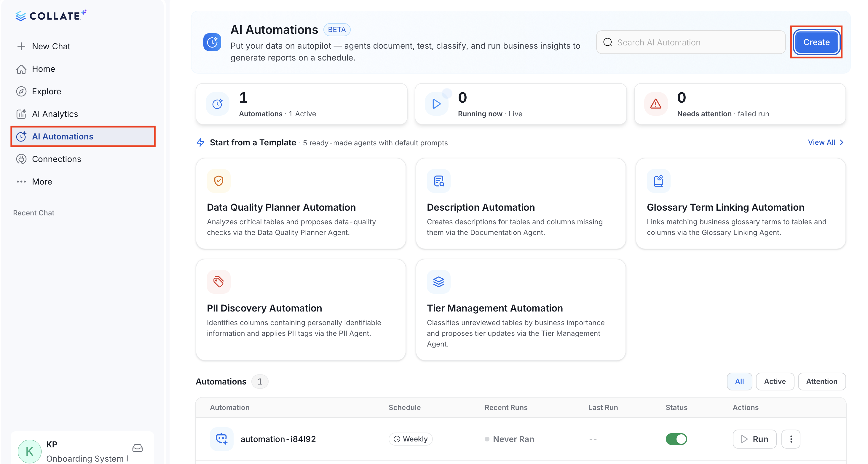Open Explore in the sidebar
Image resolution: width=868 pixels, height=464 pixels.
click(x=83, y=91)
